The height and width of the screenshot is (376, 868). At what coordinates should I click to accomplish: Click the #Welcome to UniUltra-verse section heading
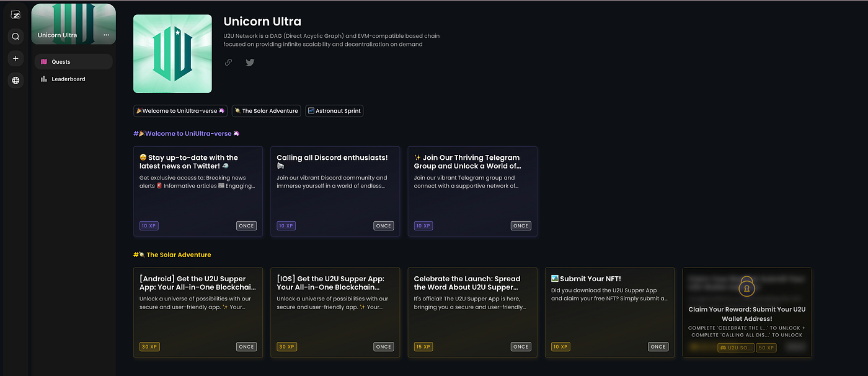[187, 133]
